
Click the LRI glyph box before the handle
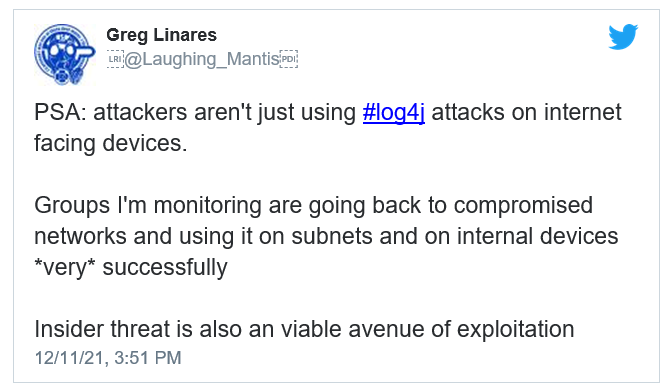coord(115,59)
